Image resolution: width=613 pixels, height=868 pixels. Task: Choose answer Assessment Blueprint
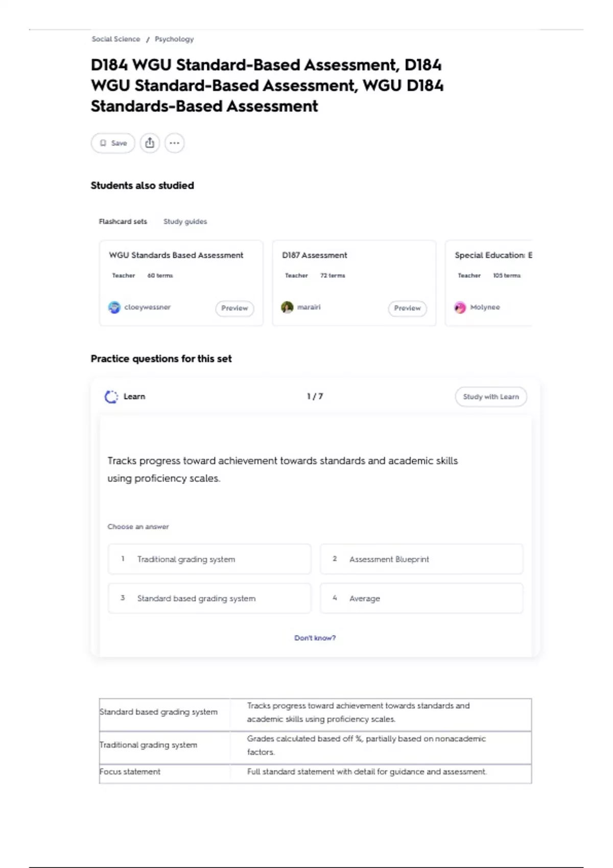coord(421,559)
